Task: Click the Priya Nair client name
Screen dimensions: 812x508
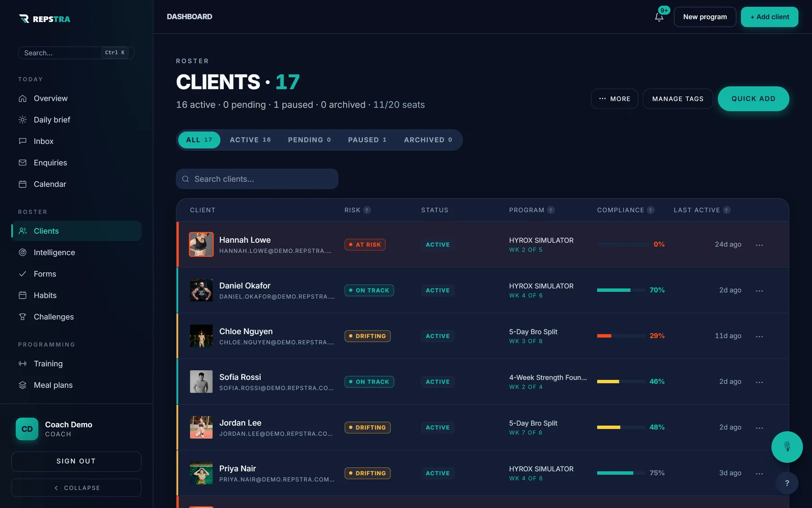Action: tap(237, 468)
